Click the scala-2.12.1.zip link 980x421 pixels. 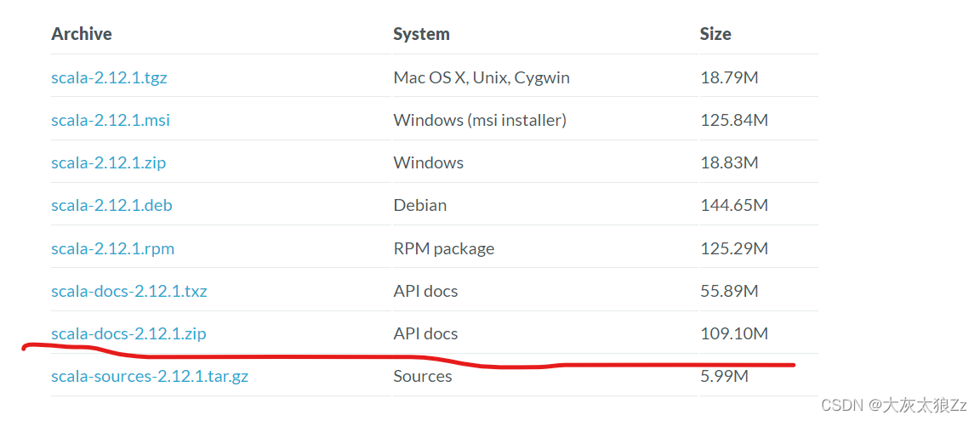(x=108, y=163)
